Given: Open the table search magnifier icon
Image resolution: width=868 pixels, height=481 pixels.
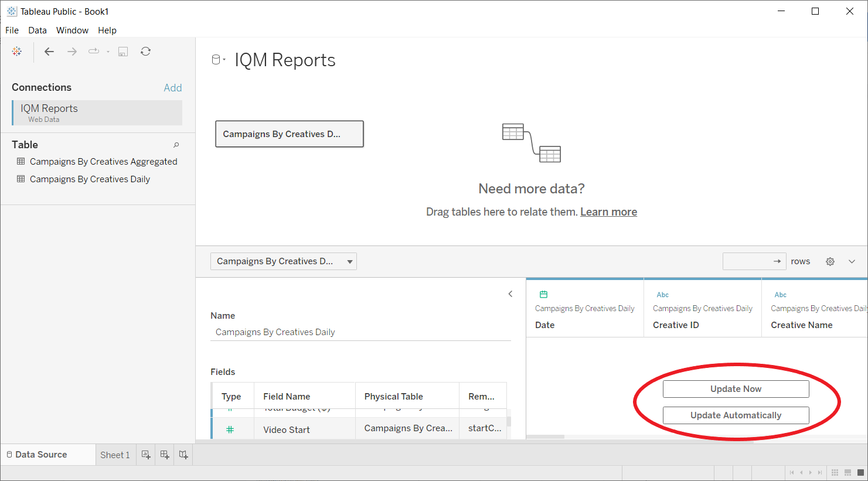Looking at the screenshot, I should [176, 145].
